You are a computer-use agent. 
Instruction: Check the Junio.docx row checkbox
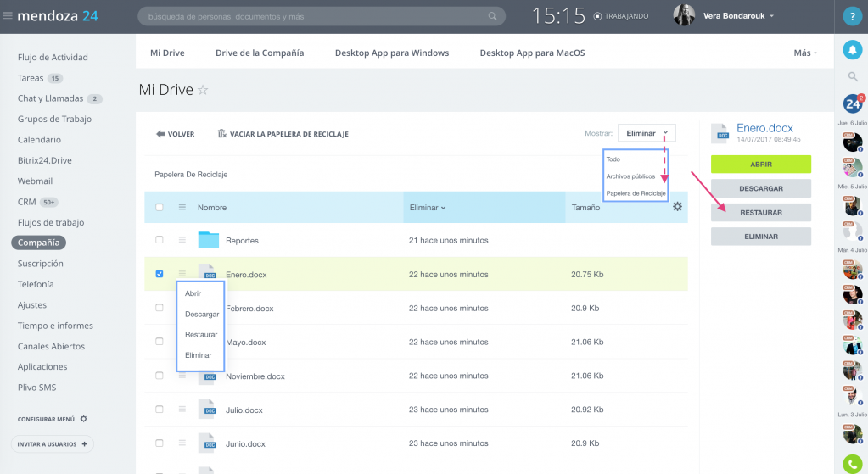coord(160,443)
